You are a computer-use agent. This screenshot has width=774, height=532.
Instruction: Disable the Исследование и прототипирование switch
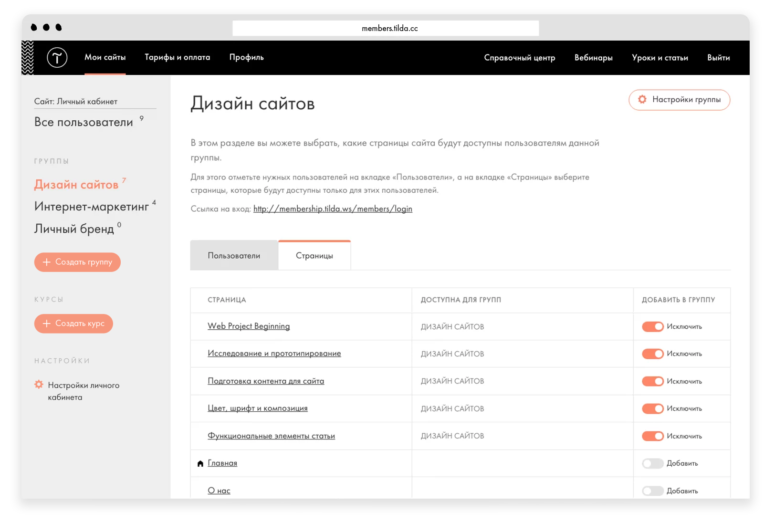click(653, 354)
